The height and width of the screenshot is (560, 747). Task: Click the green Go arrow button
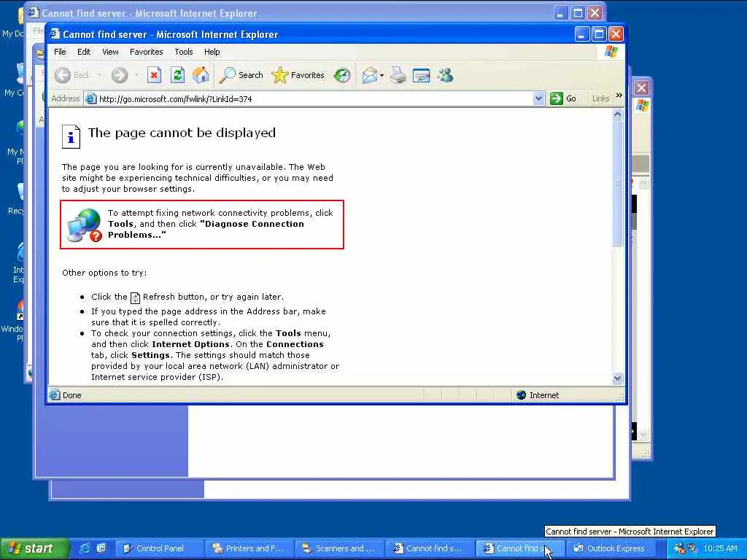[x=556, y=98]
